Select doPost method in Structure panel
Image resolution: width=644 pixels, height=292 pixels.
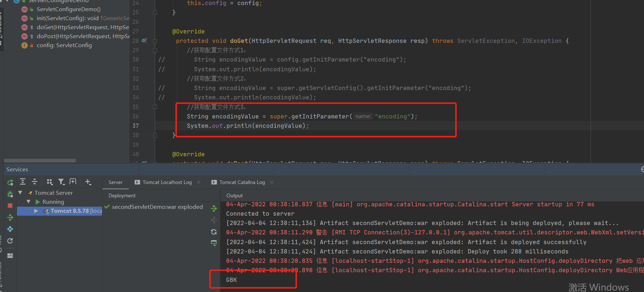click(x=83, y=36)
